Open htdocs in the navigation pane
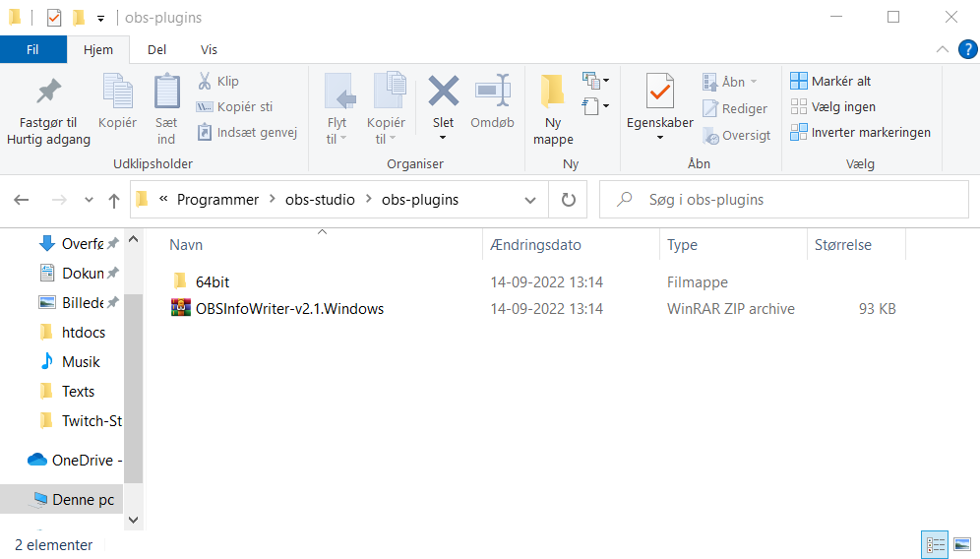Image resolution: width=980 pixels, height=559 pixels. coord(72,332)
